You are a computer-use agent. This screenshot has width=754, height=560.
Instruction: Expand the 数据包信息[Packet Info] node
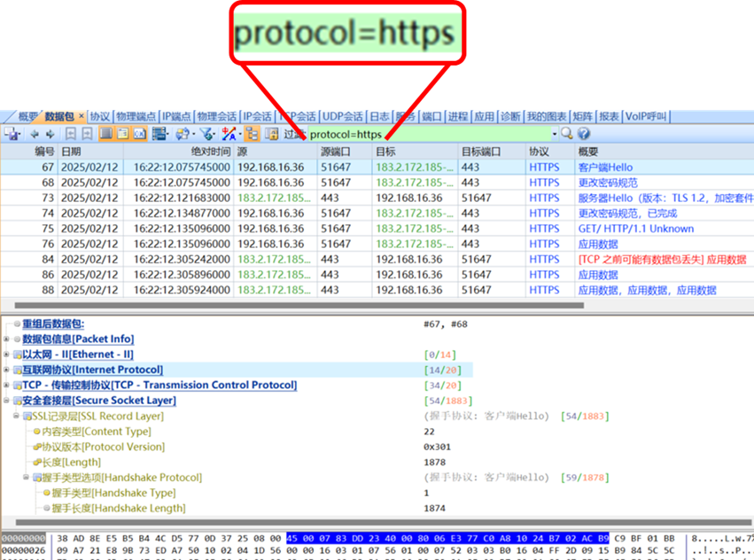[x=6, y=339]
